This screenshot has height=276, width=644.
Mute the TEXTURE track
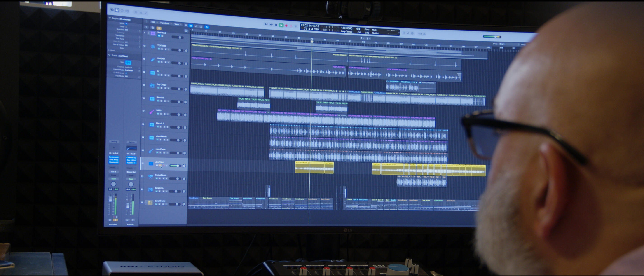159,49
